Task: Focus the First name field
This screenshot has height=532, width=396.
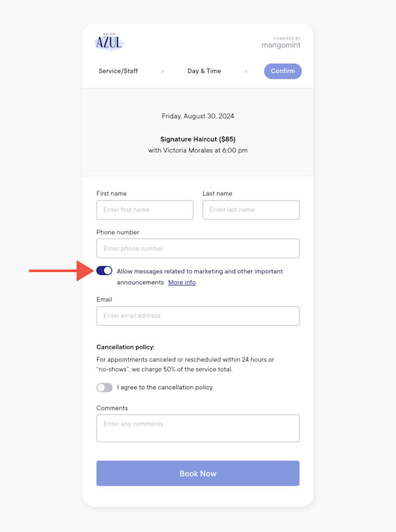Action: click(x=145, y=210)
